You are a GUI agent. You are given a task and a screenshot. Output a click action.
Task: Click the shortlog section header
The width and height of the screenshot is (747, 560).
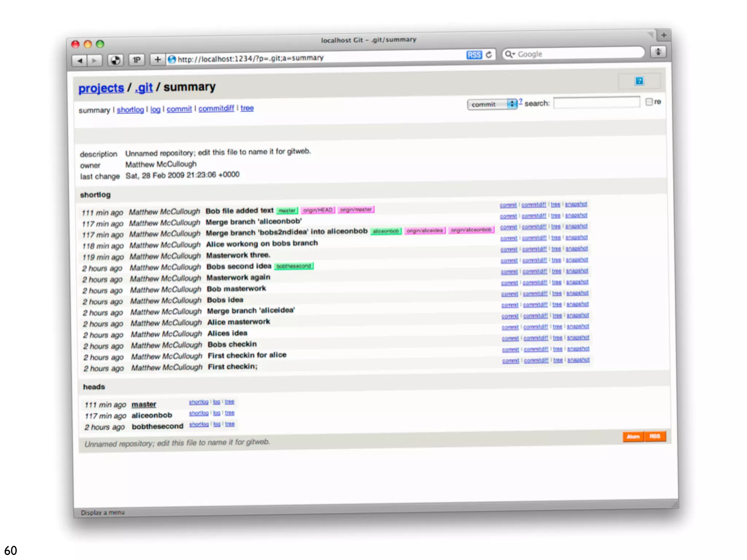coord(95,195)
